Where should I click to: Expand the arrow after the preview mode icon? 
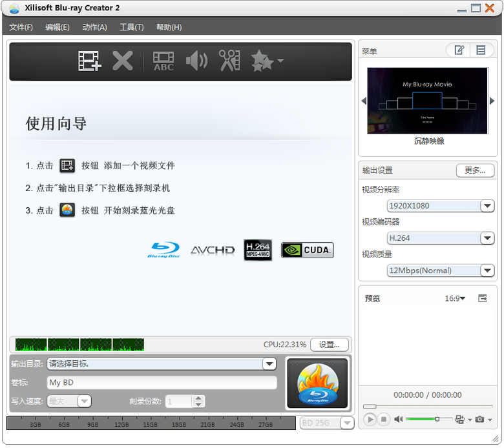[470, 420]
